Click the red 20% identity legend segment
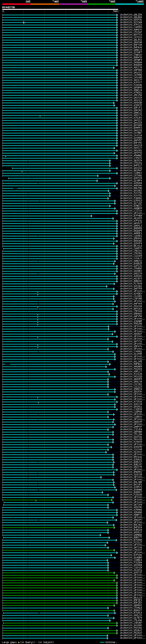Screen dimensions: 146x644 (16, 4)
